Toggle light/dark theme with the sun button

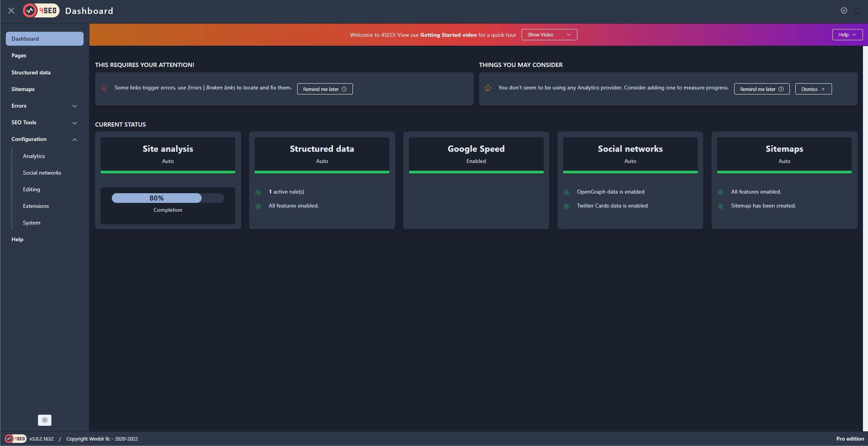pos(45,420)
